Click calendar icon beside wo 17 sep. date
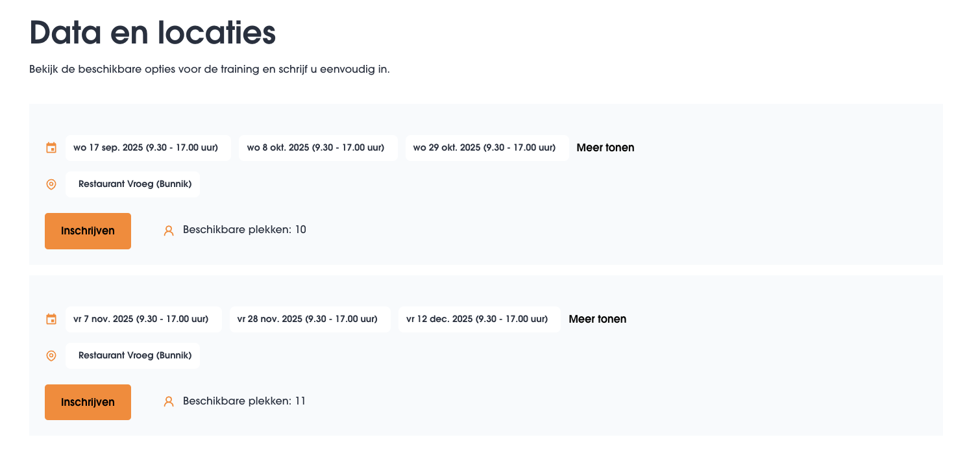980x474 pixels. (51, 148)
